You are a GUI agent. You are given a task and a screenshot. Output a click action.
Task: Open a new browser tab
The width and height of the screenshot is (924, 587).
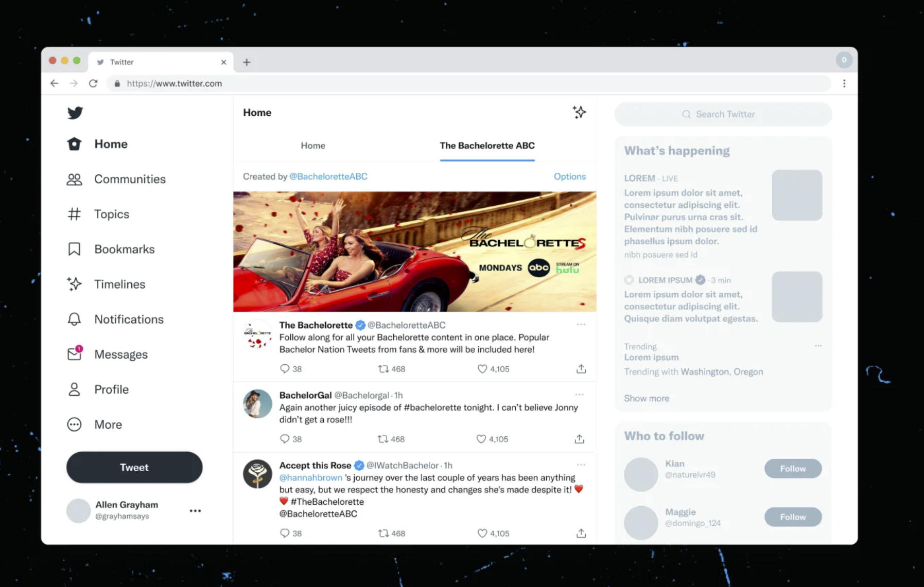(247, 62)
